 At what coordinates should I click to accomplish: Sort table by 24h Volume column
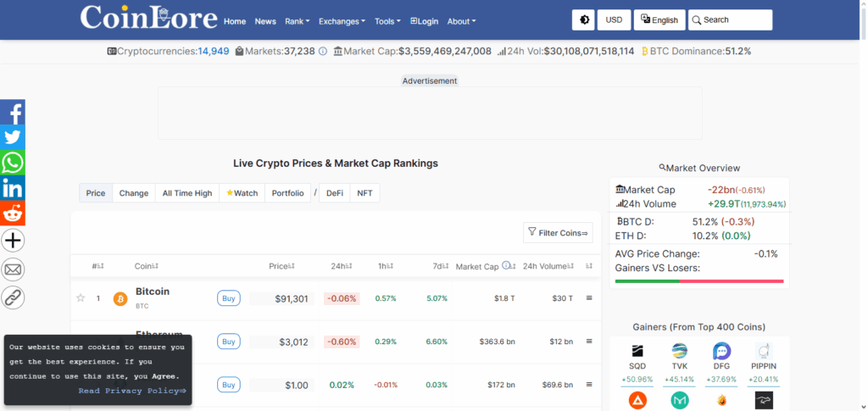[x=549, y=266]
